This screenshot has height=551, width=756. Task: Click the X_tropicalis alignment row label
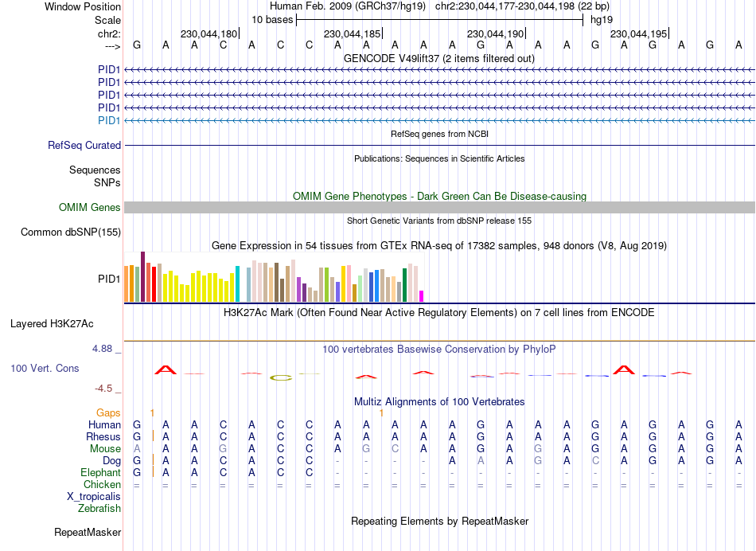click(94, 497)
